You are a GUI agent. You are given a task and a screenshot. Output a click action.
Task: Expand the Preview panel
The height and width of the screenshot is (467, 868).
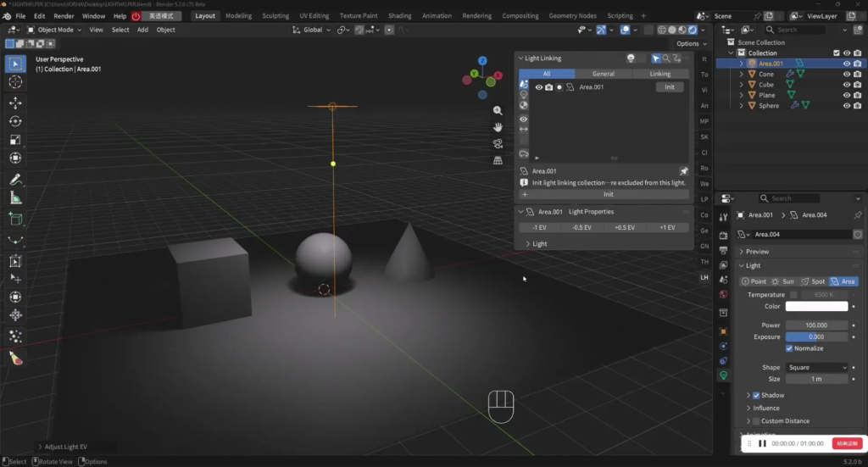[741, 252]
